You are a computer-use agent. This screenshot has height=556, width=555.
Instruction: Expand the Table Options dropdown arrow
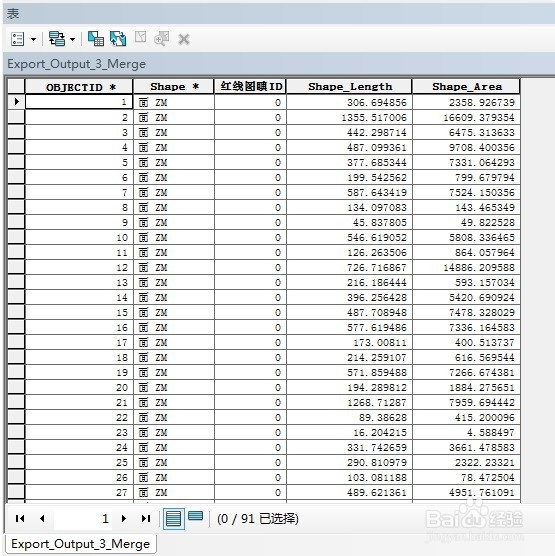pyautogui.click(x=34, y=39)
